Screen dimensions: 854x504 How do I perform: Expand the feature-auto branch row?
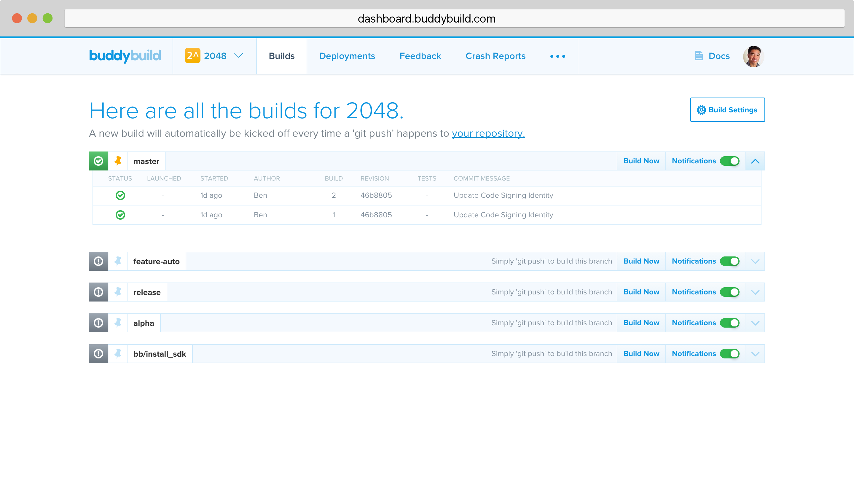755,261
